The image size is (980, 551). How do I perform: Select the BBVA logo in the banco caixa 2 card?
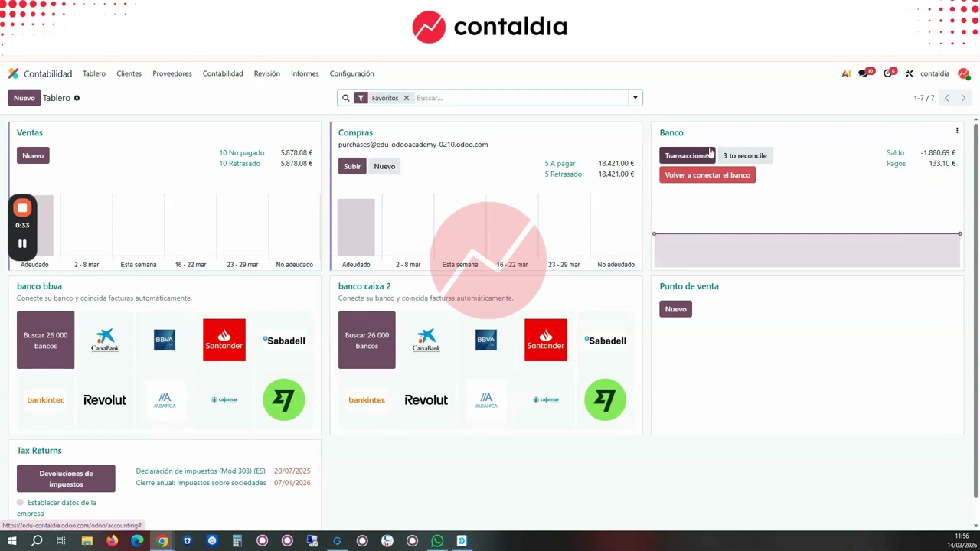pos(486,340)
